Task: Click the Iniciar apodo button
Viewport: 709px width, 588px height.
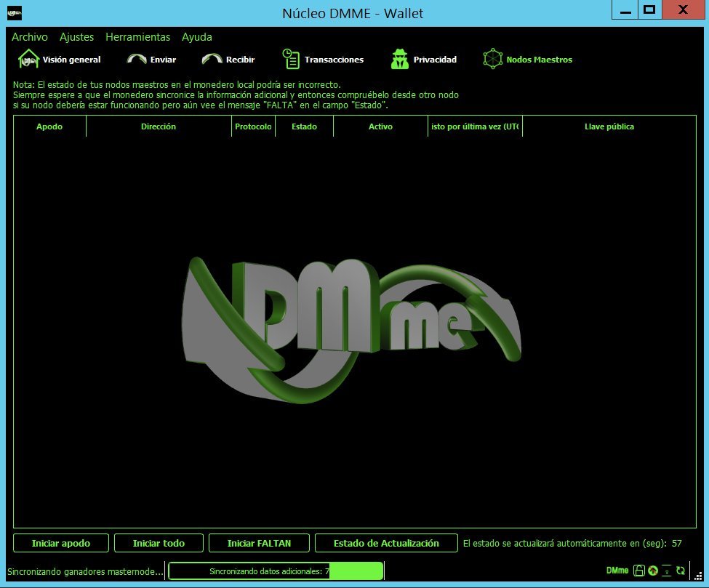Action: pos(61,543)
